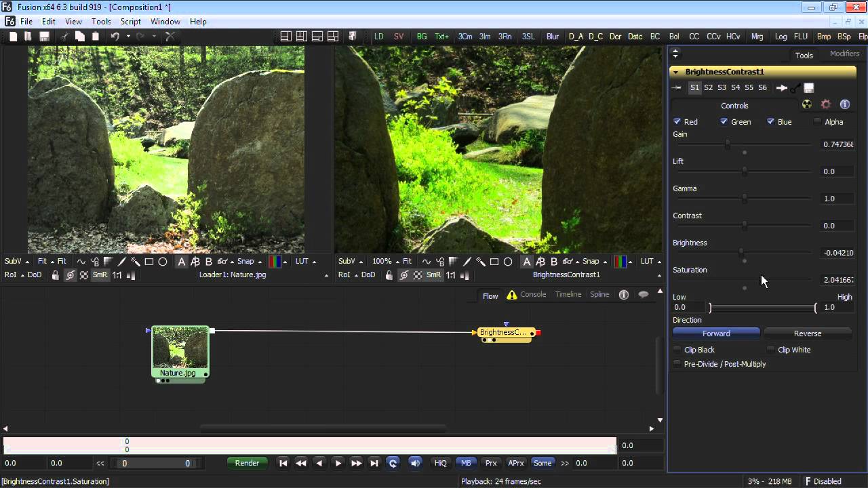Viewport: 868px width, 488px height.
Task: Click the pin icon in tool header
Action: point(676,88)
